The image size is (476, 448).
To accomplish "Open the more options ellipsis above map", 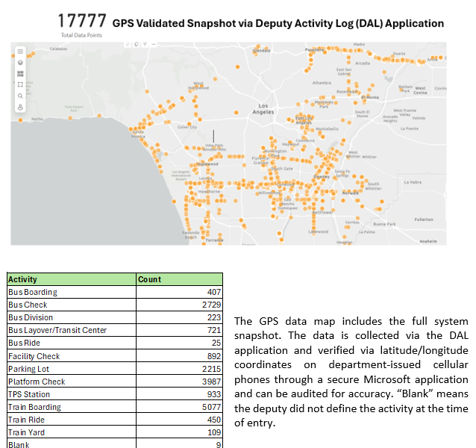I will [153, 45].
